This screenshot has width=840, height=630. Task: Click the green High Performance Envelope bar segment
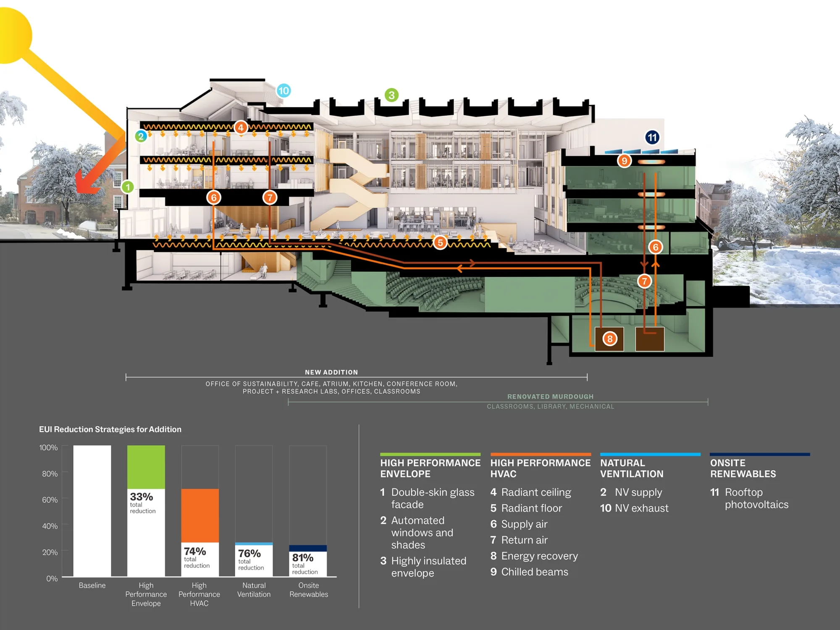click(x=146, y=467)
